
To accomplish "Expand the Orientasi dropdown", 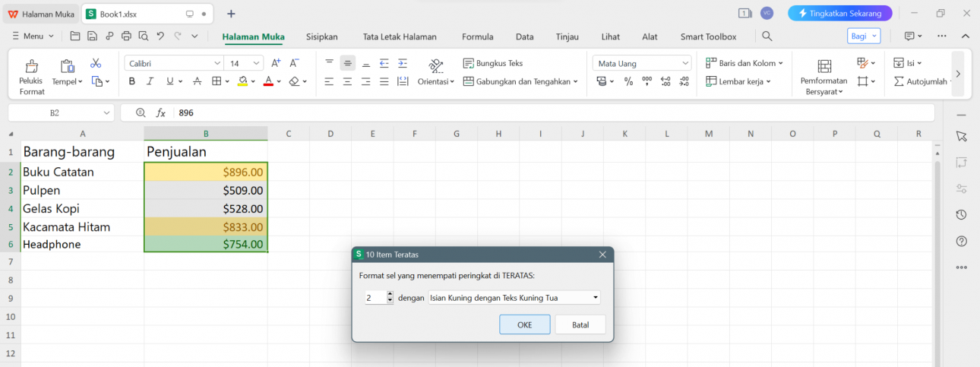I will pos(436,81).
